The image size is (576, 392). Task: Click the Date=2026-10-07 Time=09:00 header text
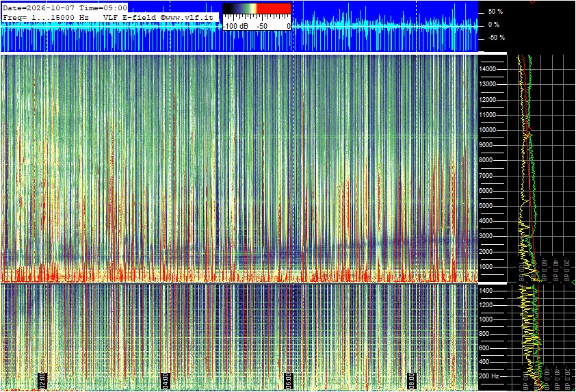(x=65, y=8)
